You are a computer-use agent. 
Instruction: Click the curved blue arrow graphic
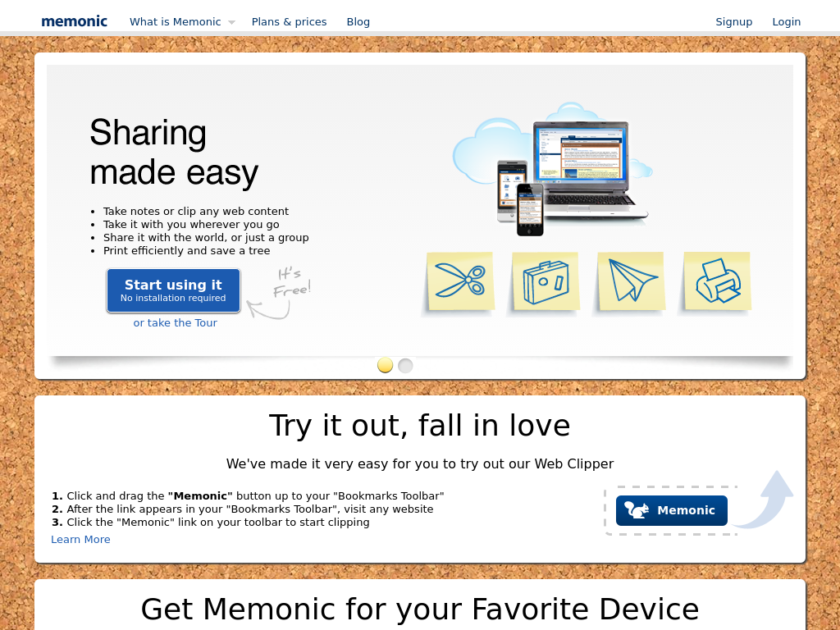[765, 500]
